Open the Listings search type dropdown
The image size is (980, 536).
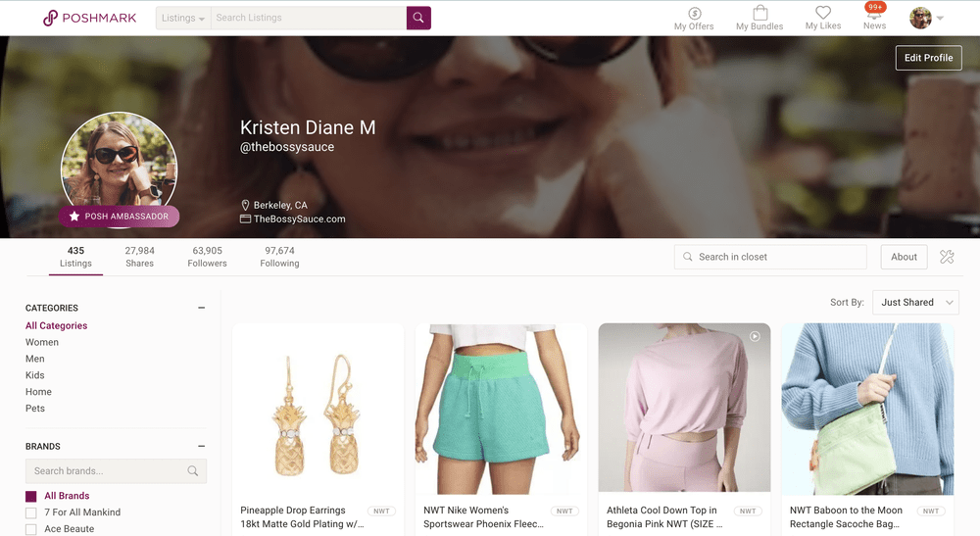[183, 18]
